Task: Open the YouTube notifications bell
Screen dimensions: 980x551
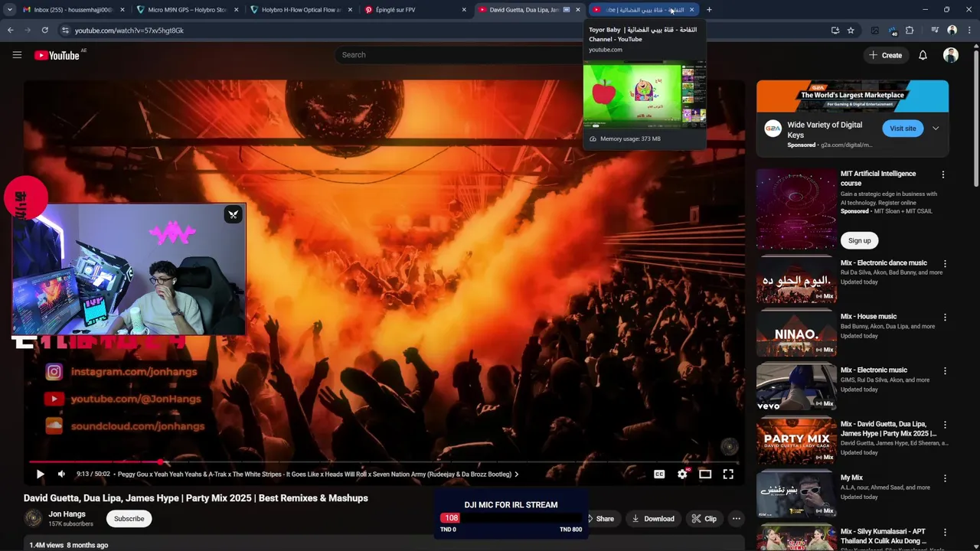Action: 923,55
